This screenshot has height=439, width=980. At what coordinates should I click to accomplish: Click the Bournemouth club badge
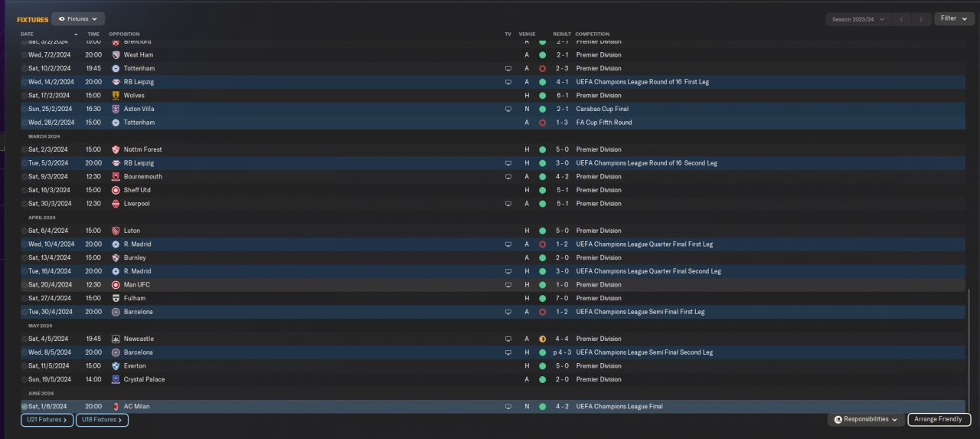click(x=116, y=176)
